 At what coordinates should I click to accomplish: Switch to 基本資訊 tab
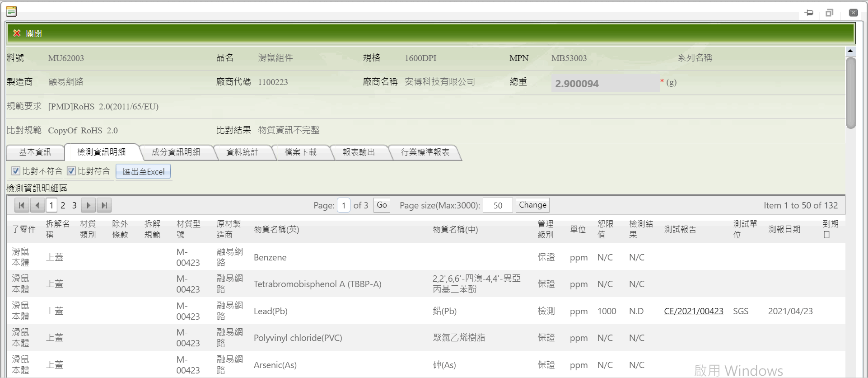(x=35, y=152)
